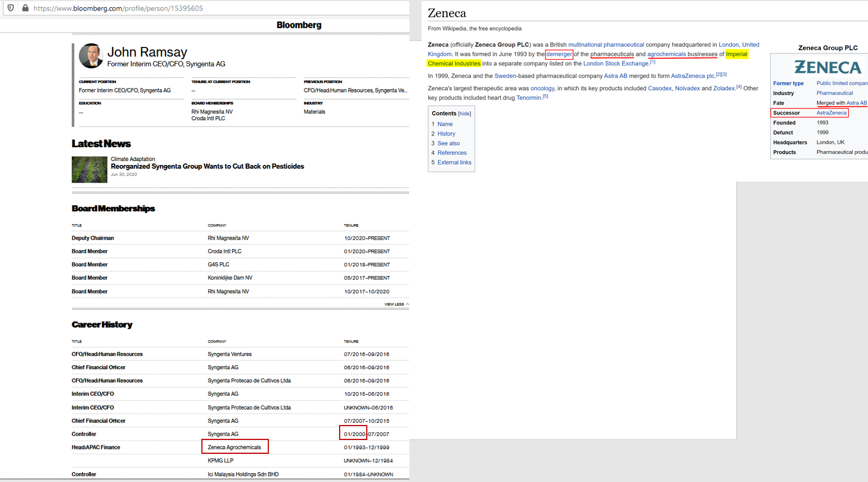Follow the agrochemicals link
The image size is (868, 482).
click(667, 54)
